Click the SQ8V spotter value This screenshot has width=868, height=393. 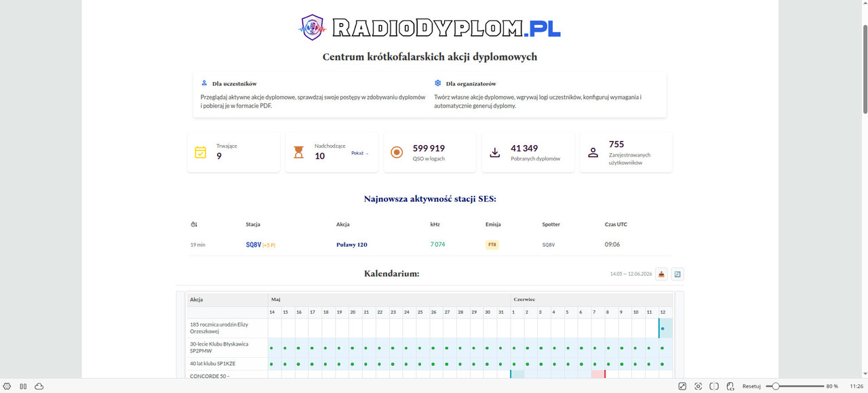[549, 245]
